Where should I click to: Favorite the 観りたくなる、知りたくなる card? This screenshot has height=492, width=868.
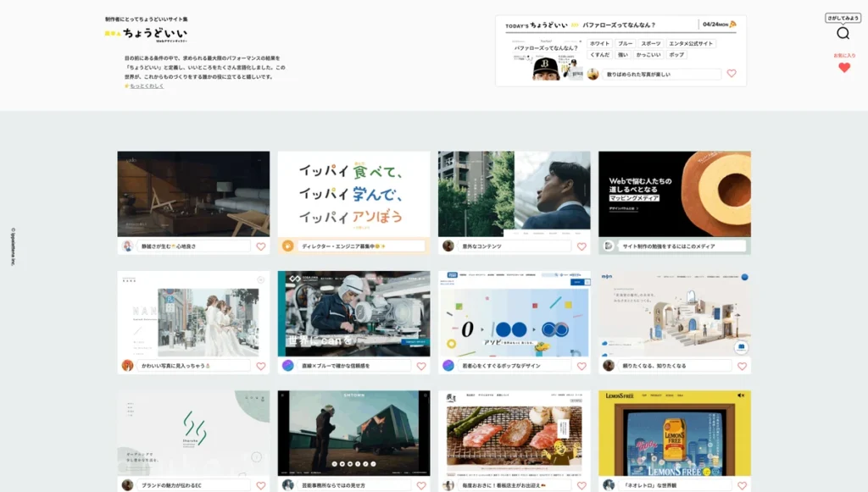[x=742, y=366]
